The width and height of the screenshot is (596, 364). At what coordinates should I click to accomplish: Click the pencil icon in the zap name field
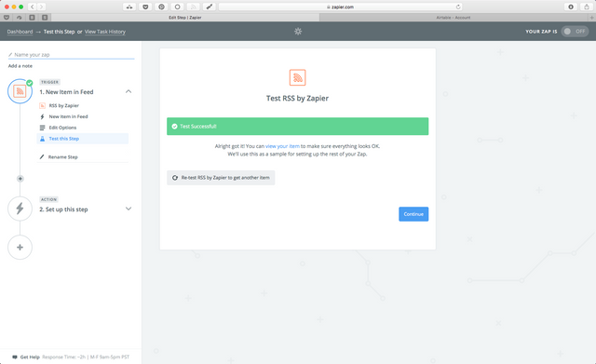click(10, 55)
